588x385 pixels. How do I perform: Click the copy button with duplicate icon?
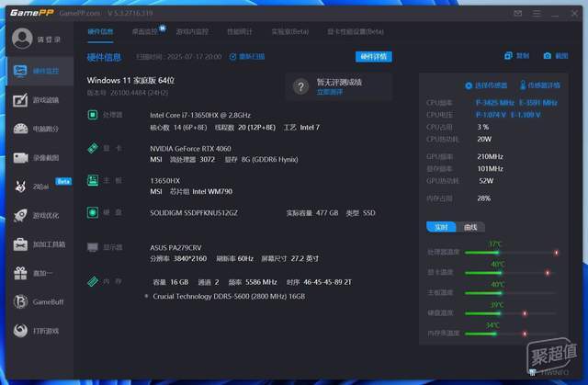coord(516,56)
